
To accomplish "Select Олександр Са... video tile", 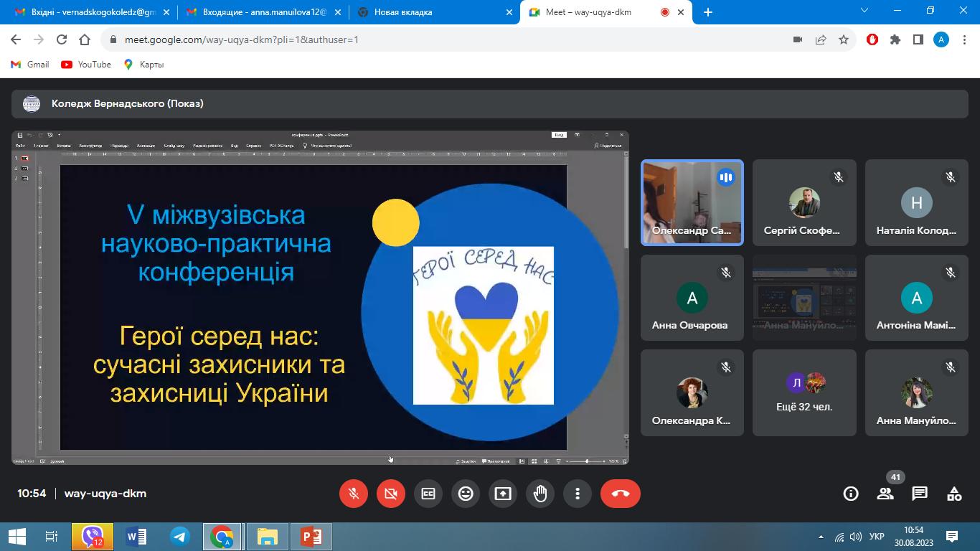I will [692, 203].
